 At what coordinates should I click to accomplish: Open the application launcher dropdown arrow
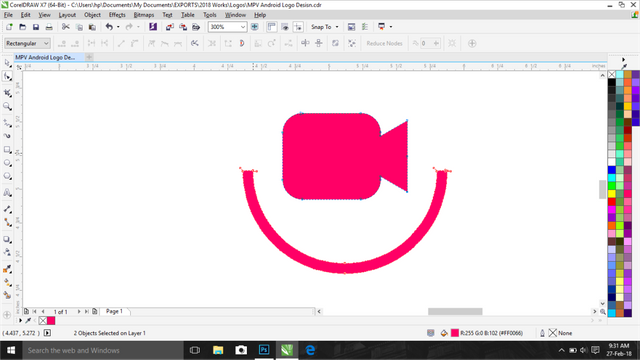391,27
